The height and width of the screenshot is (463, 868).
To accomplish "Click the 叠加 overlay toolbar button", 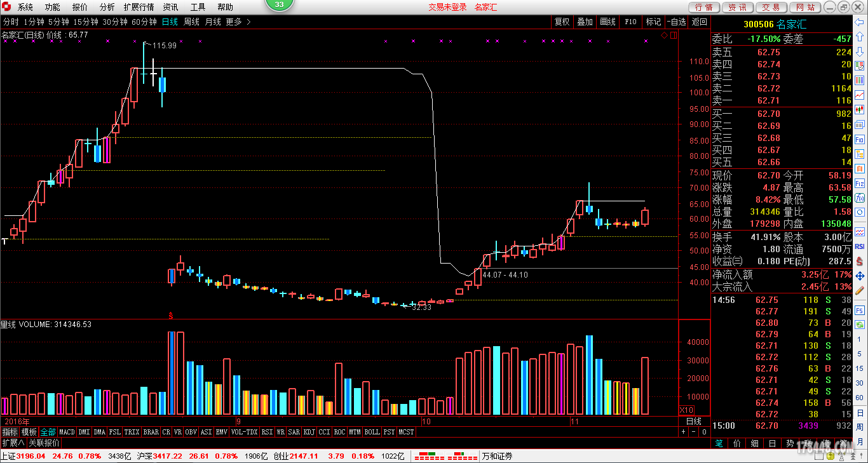I will 585,22.
